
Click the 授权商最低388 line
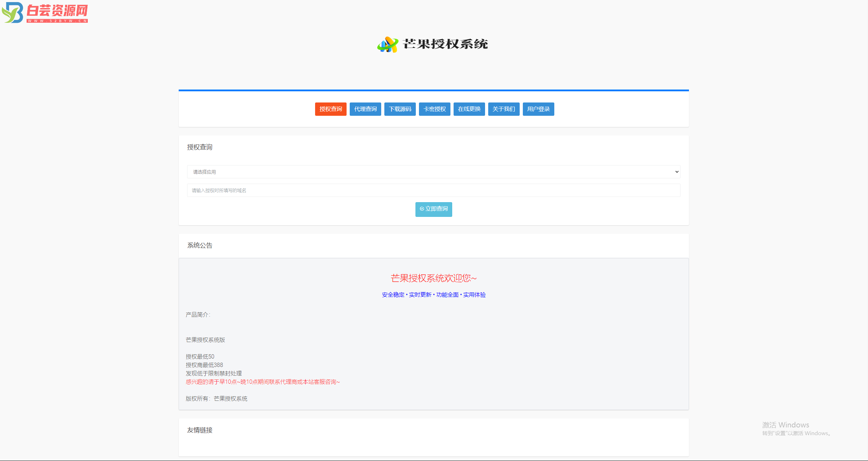204,365
